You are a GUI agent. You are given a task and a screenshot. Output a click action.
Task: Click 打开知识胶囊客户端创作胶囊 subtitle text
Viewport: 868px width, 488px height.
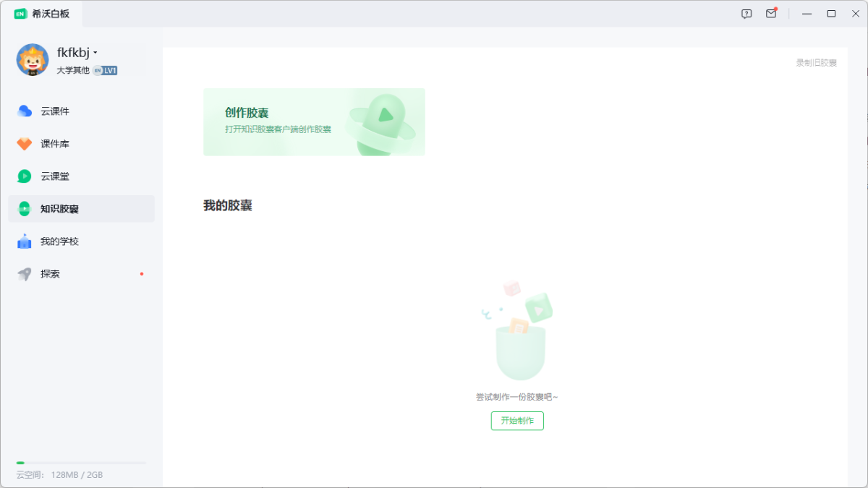pyautogui.click(x=278, y=129)
